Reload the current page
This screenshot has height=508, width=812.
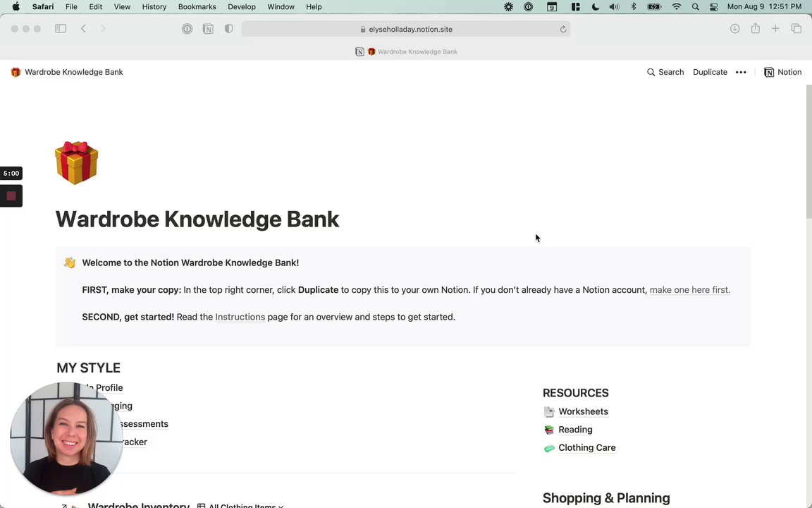(x=563, y=29)
